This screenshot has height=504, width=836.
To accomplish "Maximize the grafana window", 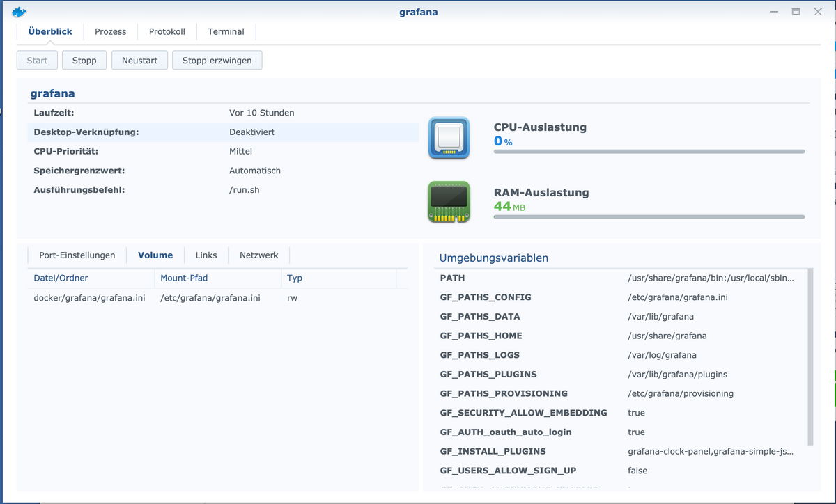I will pyautogui.click(x=796, y=12).
